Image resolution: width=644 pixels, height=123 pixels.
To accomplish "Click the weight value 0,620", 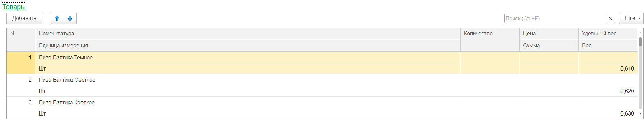I will 627,91.
